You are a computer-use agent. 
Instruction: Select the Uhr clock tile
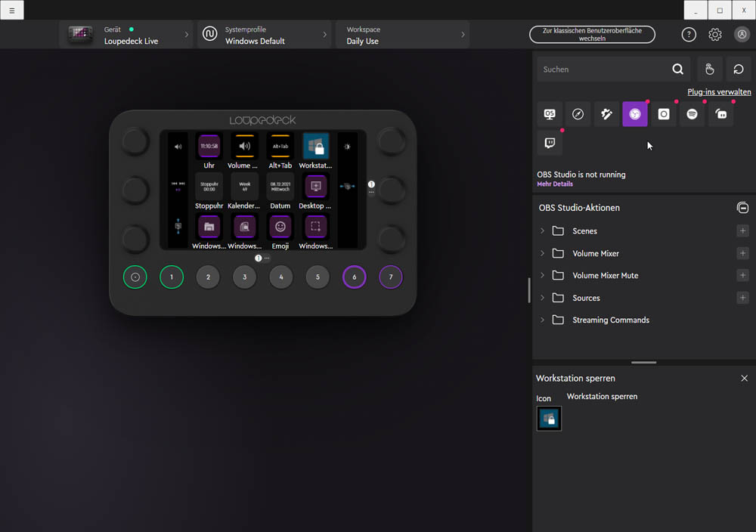click(209, 146)
